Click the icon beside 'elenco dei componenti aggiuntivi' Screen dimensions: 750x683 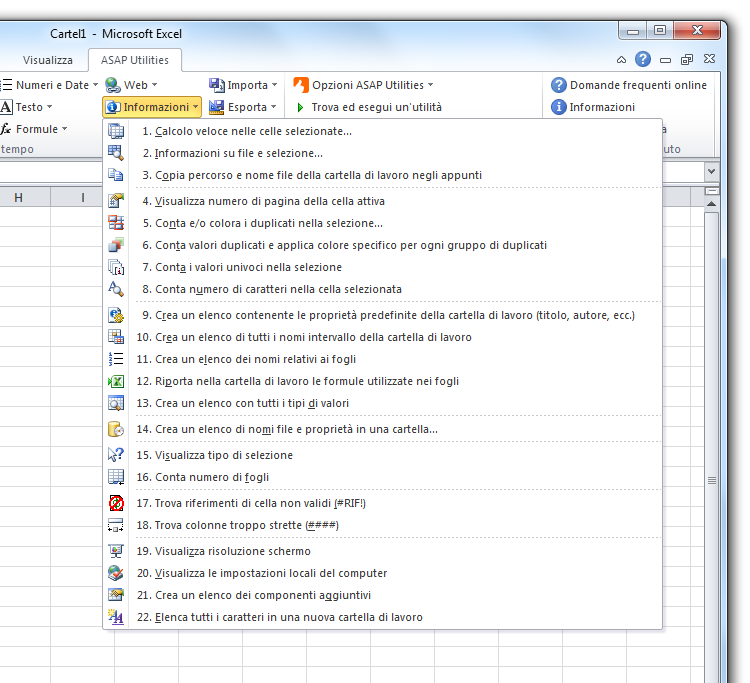116,595
